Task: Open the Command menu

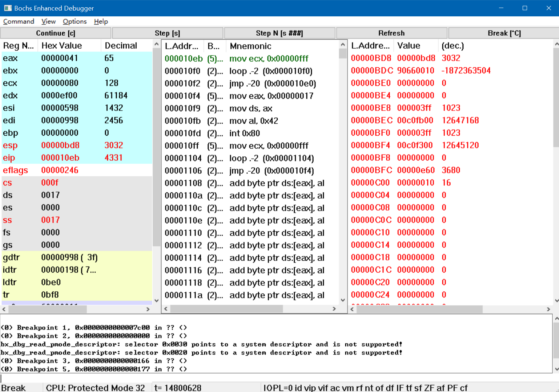Action: [x=19, y=21]
